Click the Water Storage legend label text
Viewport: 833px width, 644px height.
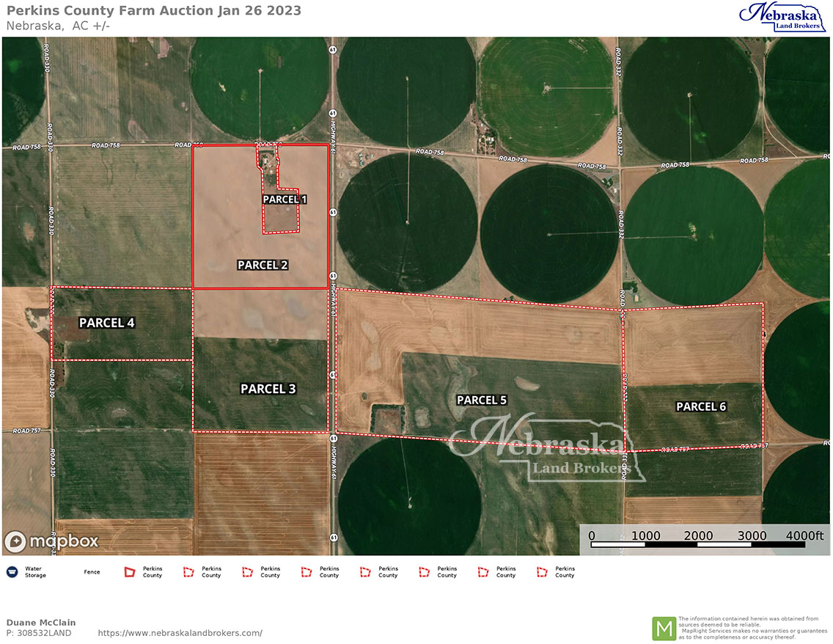click(x=35, y=572)
